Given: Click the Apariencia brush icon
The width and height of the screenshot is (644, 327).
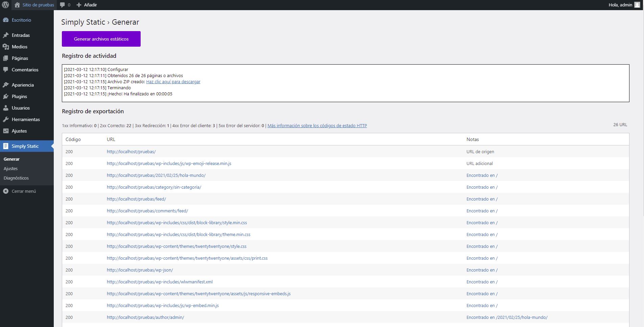Looking at the screenshot, I should coord(6,85).
